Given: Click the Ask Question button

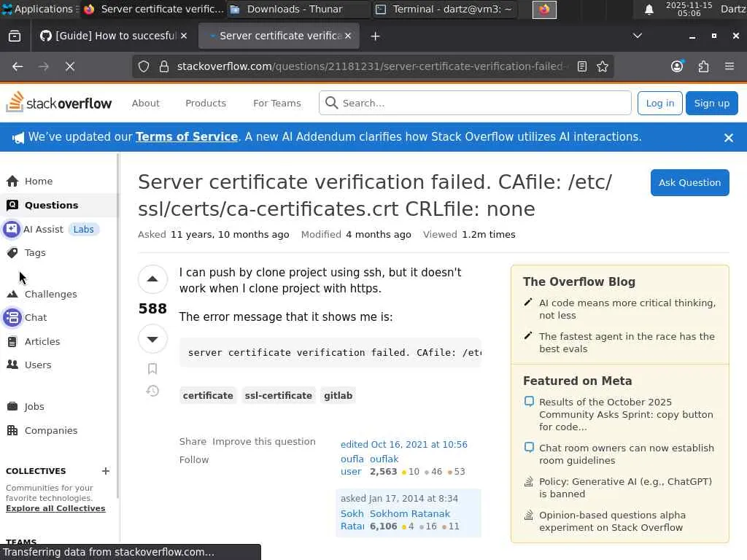Looking at the screenshot, I should [689, 182].
